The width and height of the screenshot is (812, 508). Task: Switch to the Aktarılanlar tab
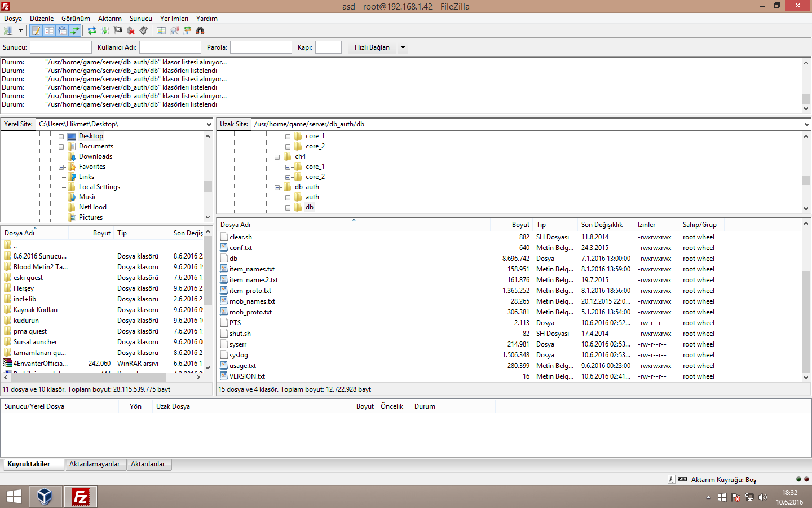[x=148, y=464]
